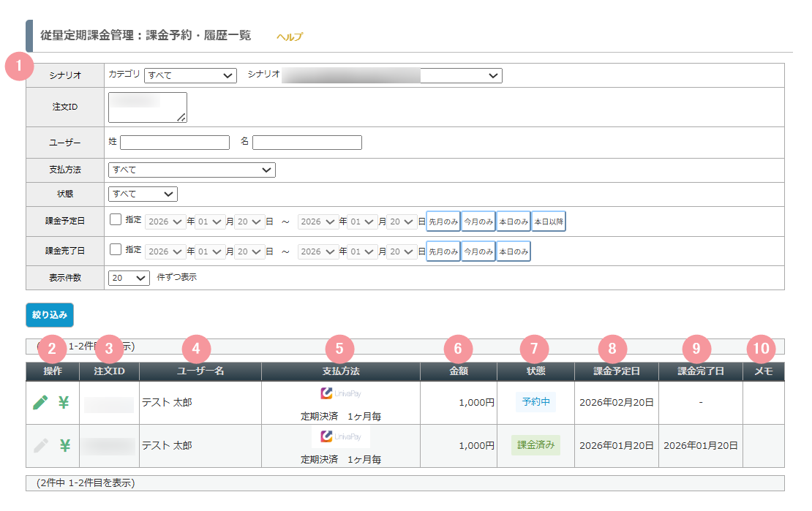Open the 表示件数 dropdown showing 20
812x511 pixels.
[129, 278]
